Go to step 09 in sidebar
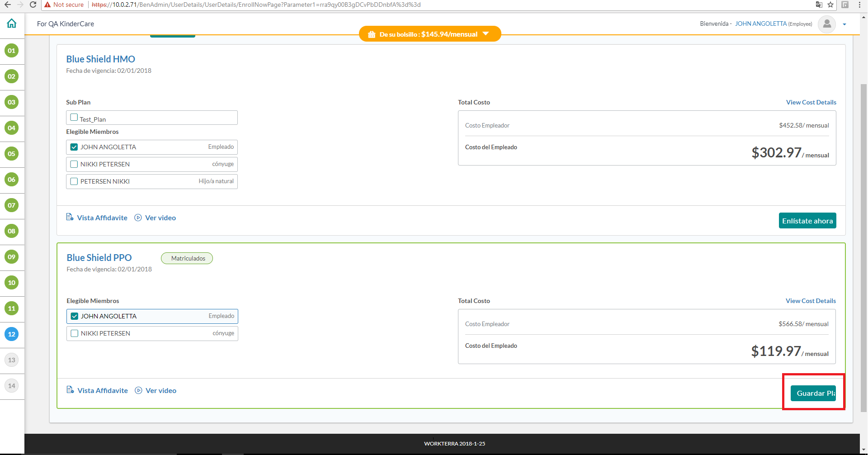This screenshot has height=455, width=868. pos(12,257)
